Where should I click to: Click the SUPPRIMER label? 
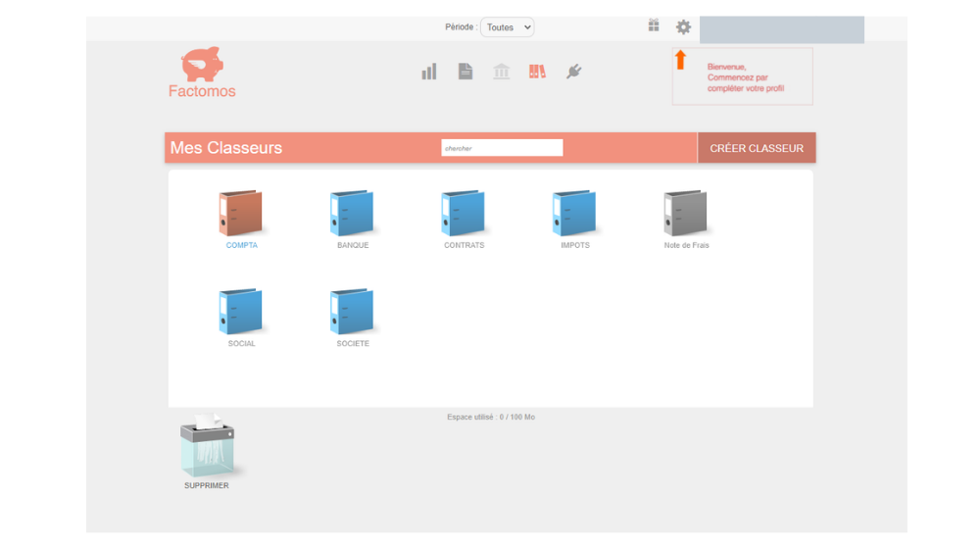pyautogui.click(x=206, y=485)
